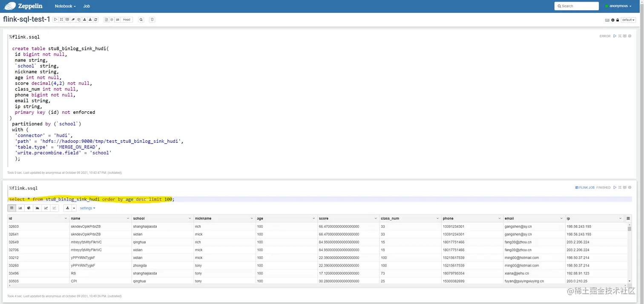Run all paragraphs in the notebook toolbar
Image resolution: width=644 pixels, height=304 pixels.
click(55, 20)
